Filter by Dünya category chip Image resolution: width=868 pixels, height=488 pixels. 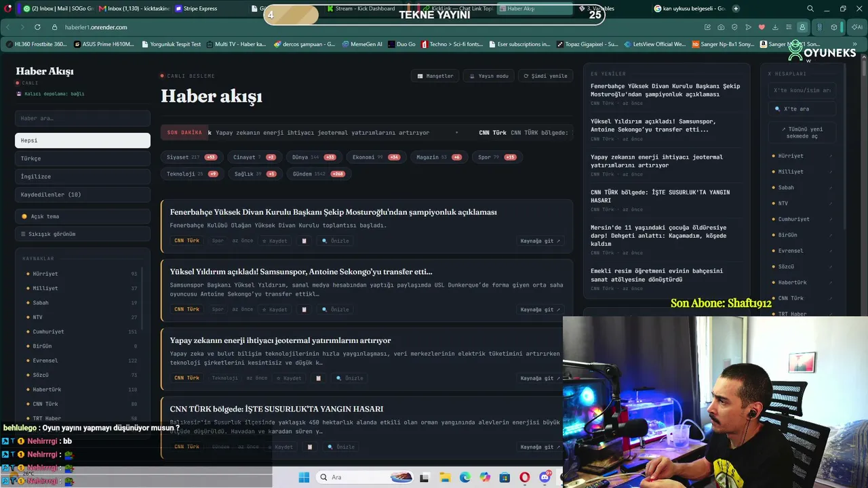coord(314,157)
